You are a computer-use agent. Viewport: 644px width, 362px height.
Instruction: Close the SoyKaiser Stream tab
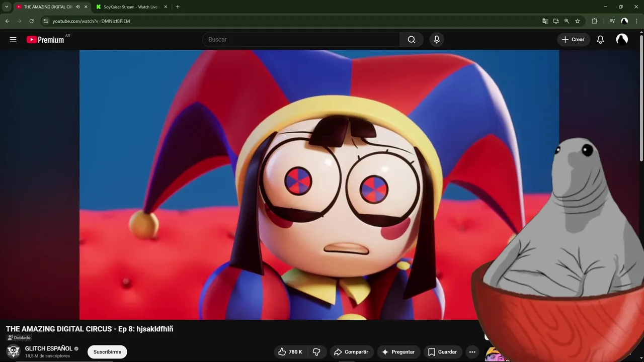pos(166,7)
